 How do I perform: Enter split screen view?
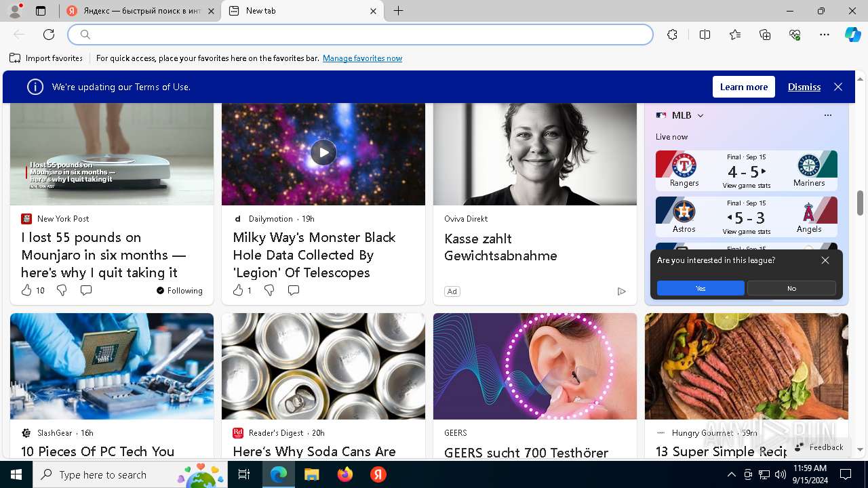(x=705, y=35)
